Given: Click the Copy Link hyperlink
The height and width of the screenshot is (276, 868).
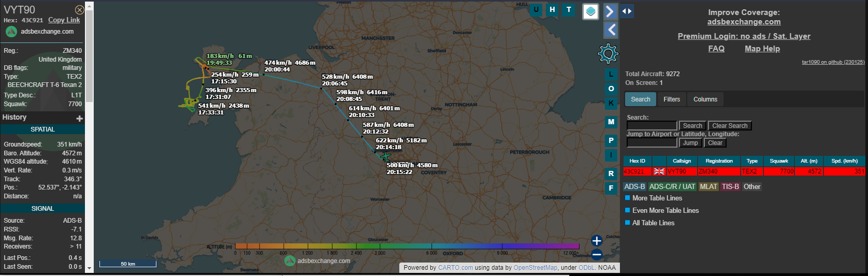Looking at the screenshot, I should [64, 20].
